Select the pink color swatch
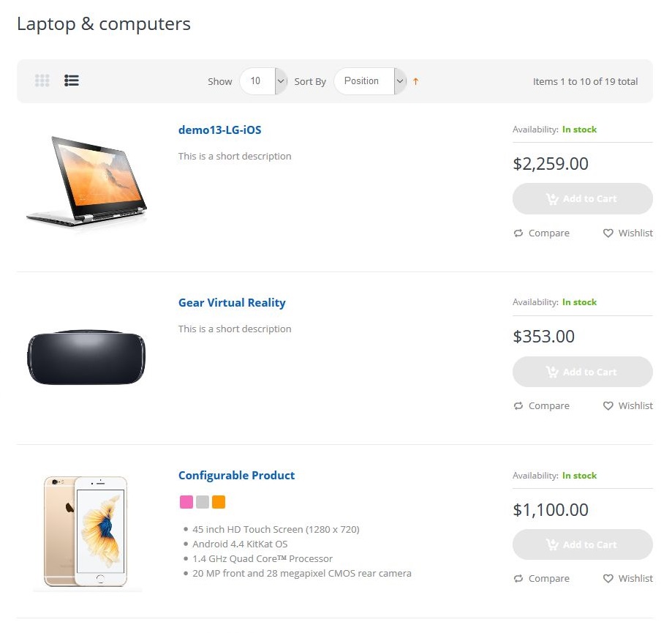672x633 pixels. pos(186,502)
